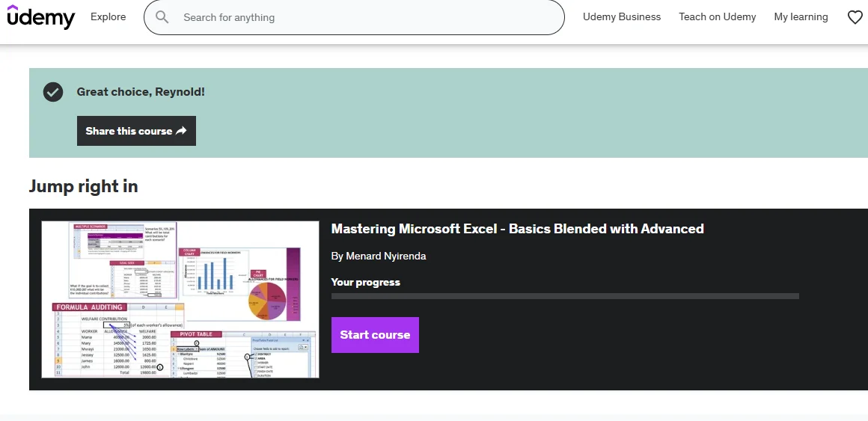The width and height of the screenshot is (868, 421).
Task: Select the 'Your progress' label
Action: pos(365,282)
